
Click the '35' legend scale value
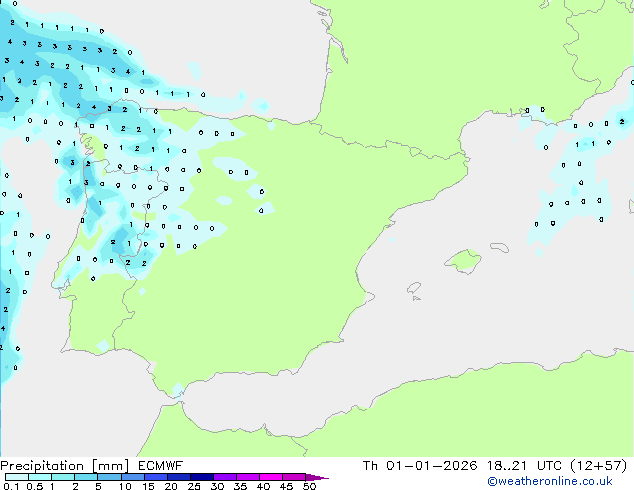pos(240,486)
